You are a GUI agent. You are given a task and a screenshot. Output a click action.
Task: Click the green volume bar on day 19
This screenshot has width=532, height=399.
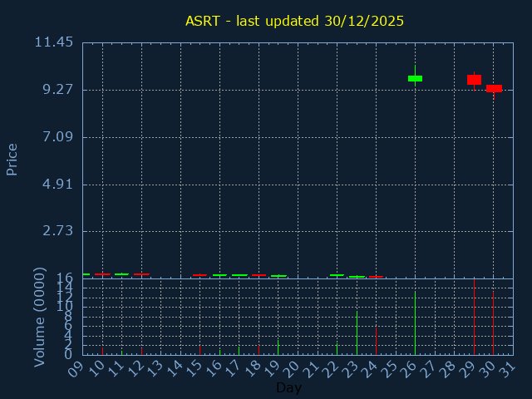(x=278, y=347)
